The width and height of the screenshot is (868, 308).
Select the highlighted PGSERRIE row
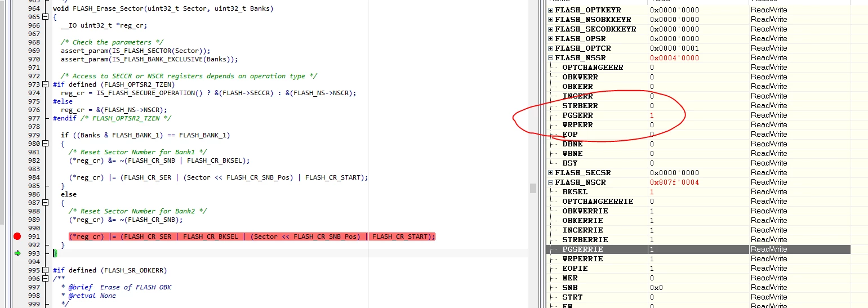(x=698, y=249)
